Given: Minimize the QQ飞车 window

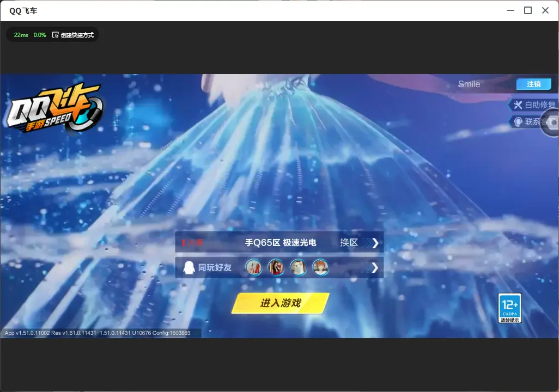Looking at the screenshot, I should click(511, 10).
